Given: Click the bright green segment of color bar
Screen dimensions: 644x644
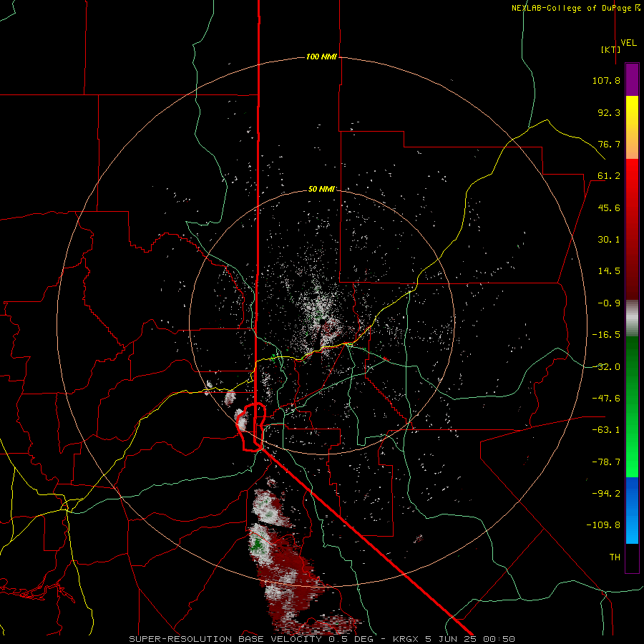Looking at the screenshot, I should pos(632,406).
